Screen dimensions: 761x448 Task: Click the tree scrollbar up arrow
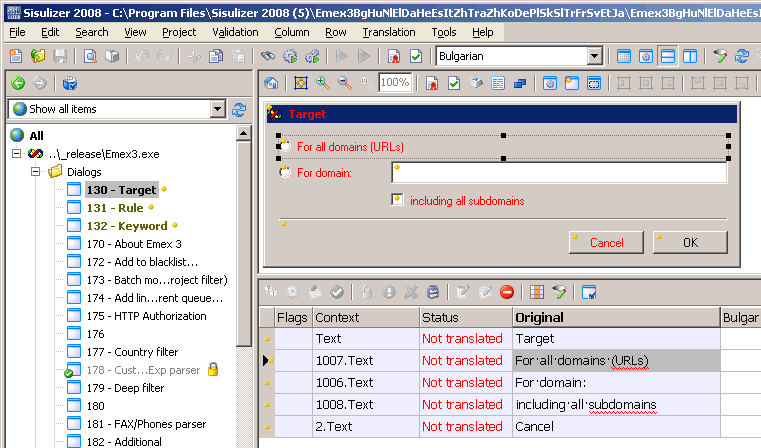(244, 133)
